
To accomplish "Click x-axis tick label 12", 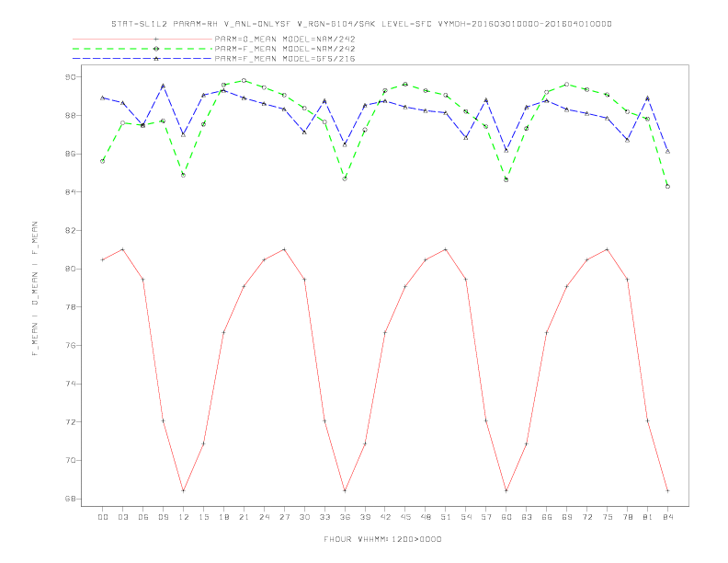I will point(184,517).
